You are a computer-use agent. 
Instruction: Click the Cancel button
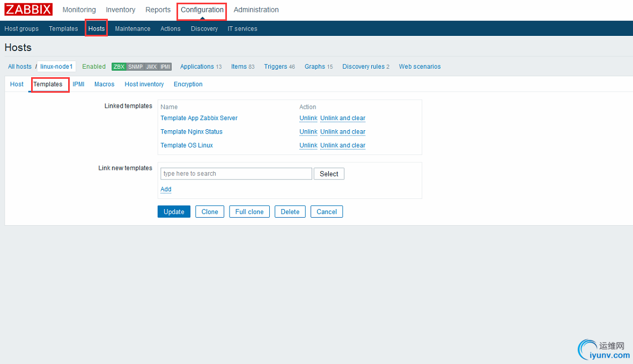327,211
